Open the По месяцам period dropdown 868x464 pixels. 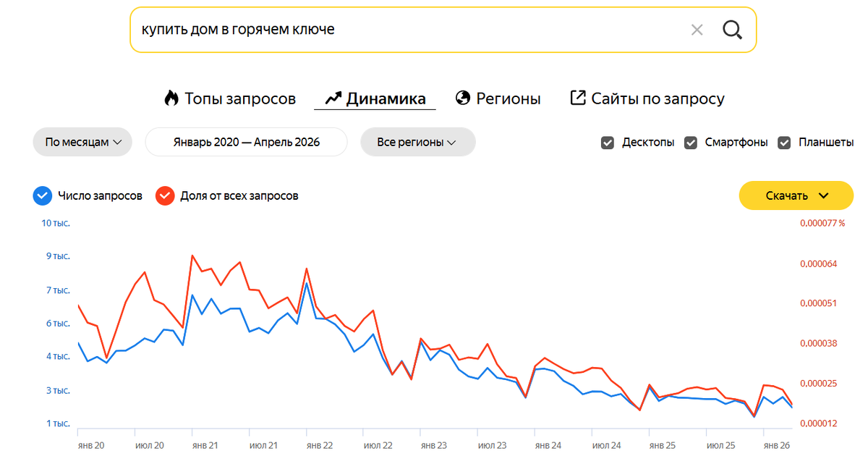82,142
